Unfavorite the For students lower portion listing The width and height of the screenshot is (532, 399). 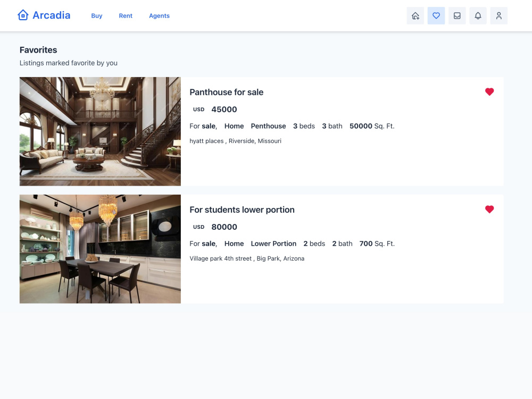(x=489, y=209)
